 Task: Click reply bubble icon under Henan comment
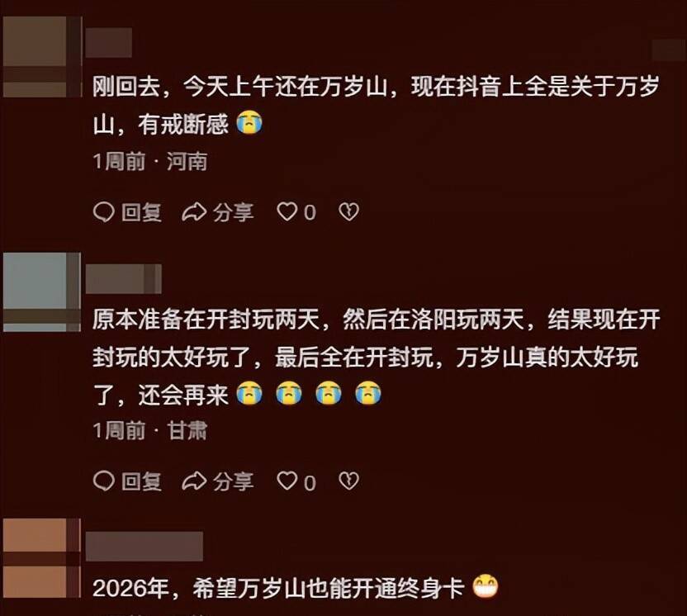point(104,212)
